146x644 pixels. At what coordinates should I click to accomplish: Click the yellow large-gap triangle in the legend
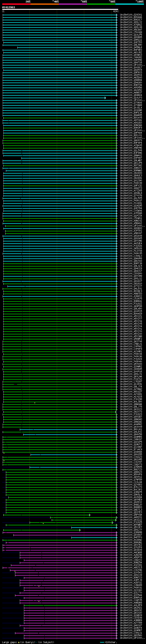coord(19,642)
